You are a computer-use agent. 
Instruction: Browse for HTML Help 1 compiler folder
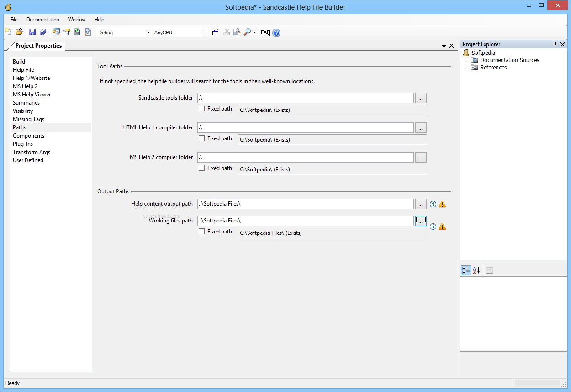click(x=421, y=127)
